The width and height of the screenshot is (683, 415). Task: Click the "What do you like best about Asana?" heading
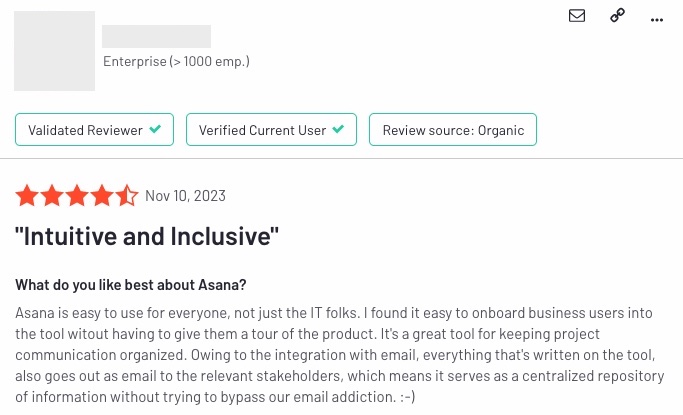point(131,285)
